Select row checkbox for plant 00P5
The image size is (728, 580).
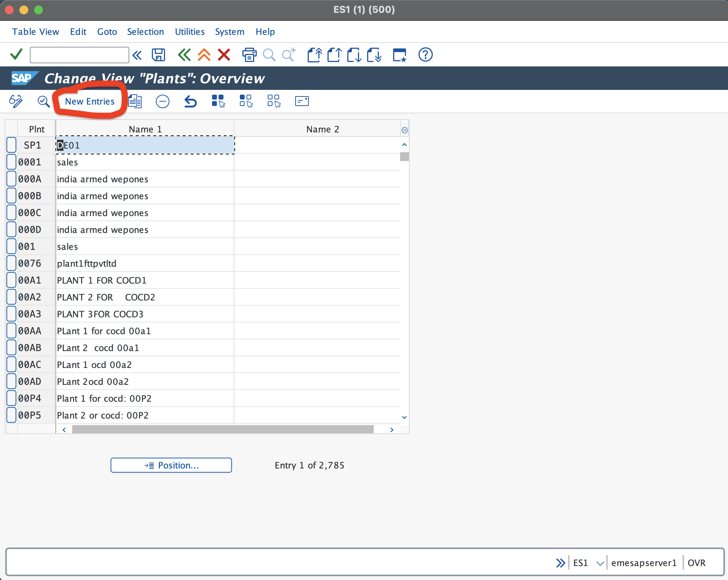[11, 415]
